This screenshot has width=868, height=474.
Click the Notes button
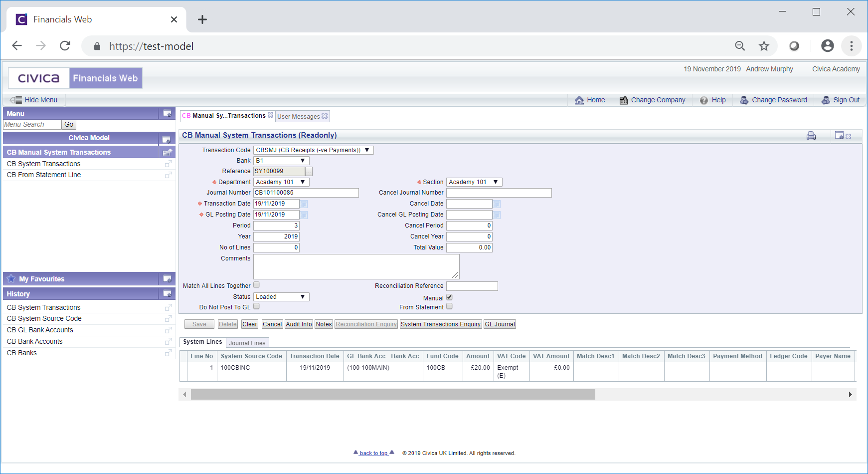[324, 324]
